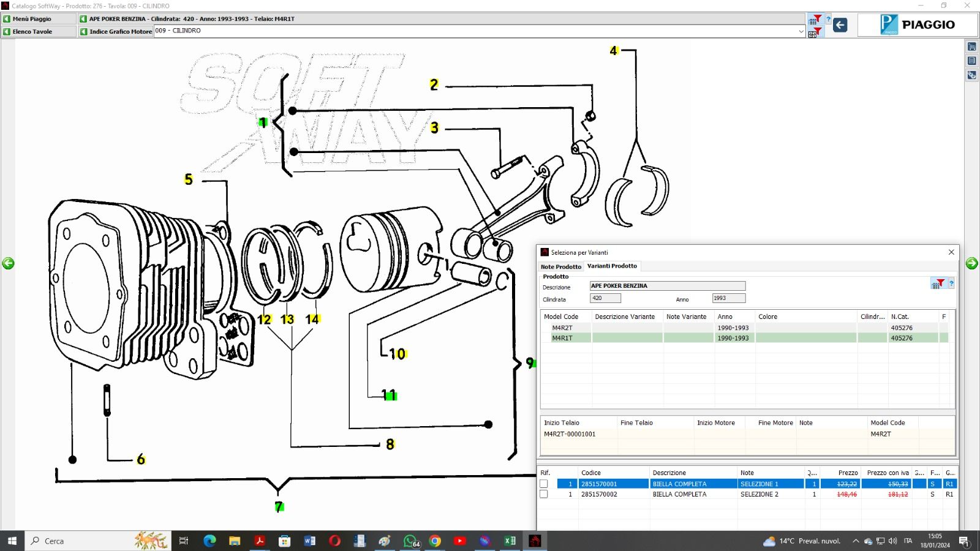Click the bottom icon in the right sidebar
Screen dimensions: 980x551
[x=971, y=75]
